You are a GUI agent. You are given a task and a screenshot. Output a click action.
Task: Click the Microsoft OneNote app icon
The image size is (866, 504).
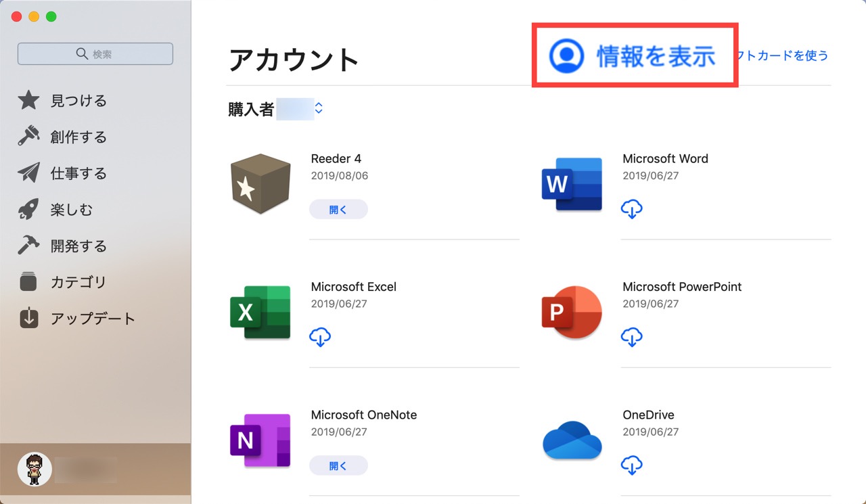[260, 440]
